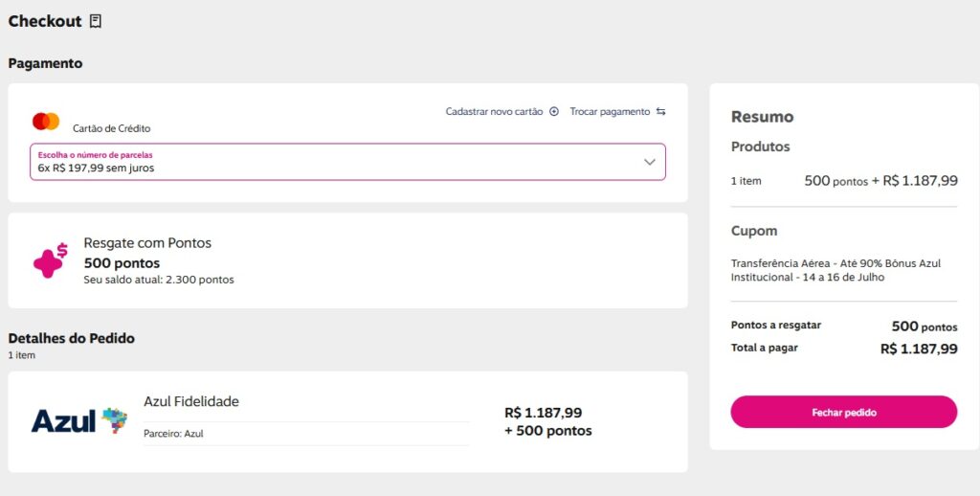The width and height of the screenshot is (980, 496).
Task: Click the 'Pontos a resgatar' row in Resumo
Action: [x=843, y=327]
